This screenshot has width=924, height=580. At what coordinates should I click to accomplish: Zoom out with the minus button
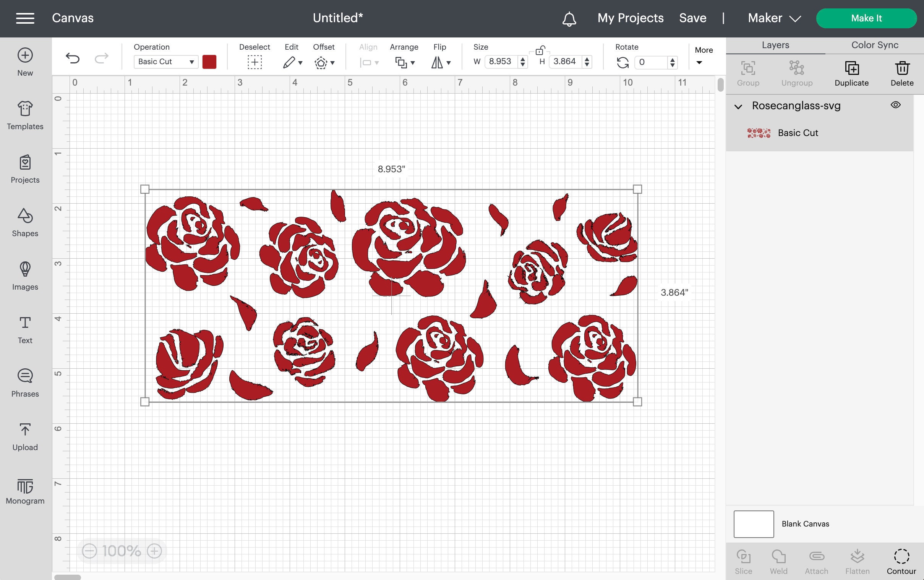[89, 551]
